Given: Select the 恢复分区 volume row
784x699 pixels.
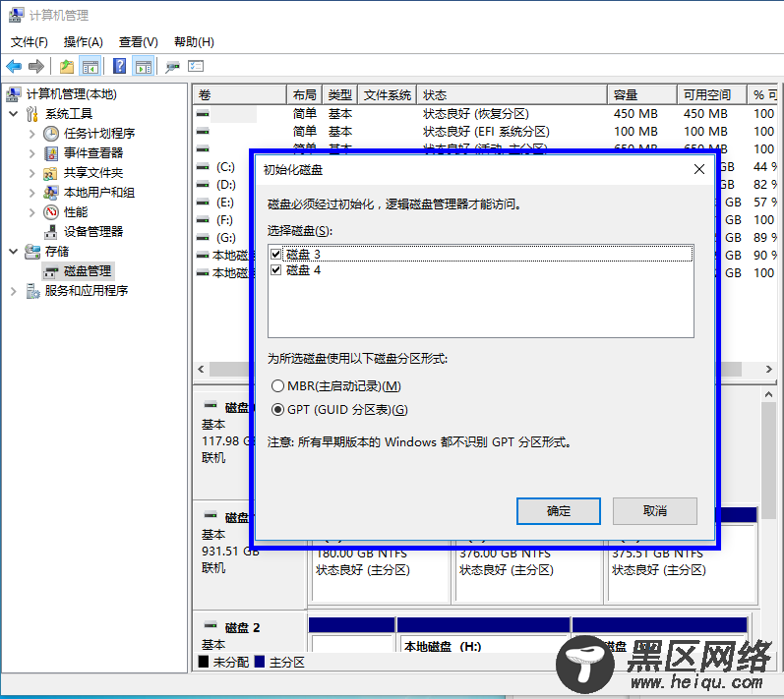Looking at the screenshot, I should [x=485, y=114].
